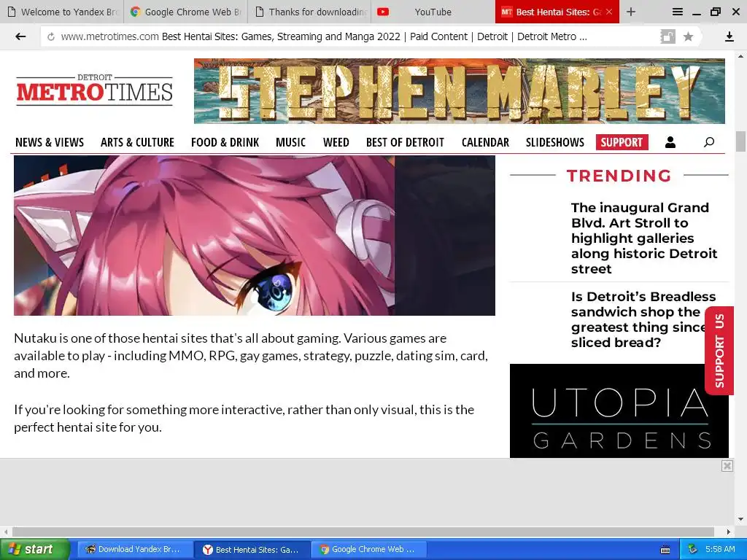Reload the page with the refresh icon
Screen dimensions: 747x560
coord(51,36)
